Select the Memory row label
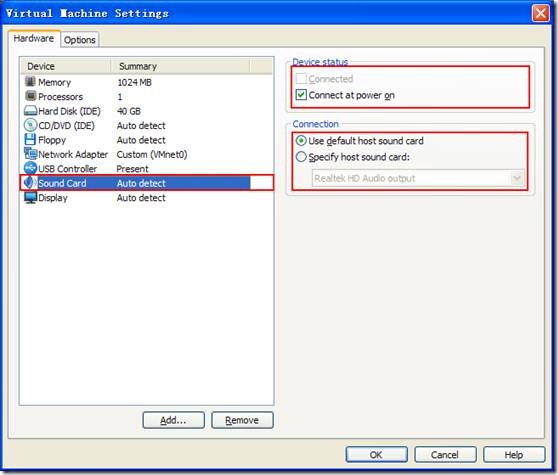 coord(54,82)
